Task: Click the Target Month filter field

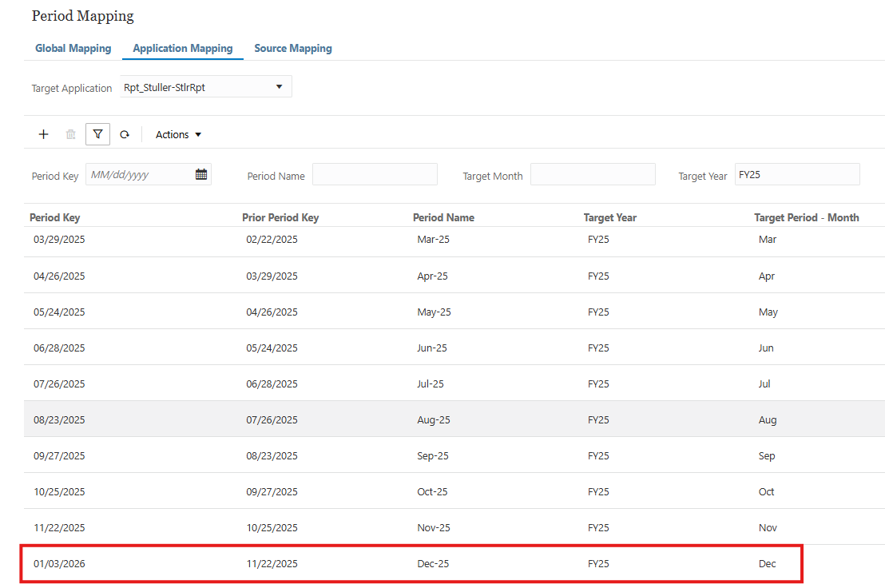Action: point(593,174)
